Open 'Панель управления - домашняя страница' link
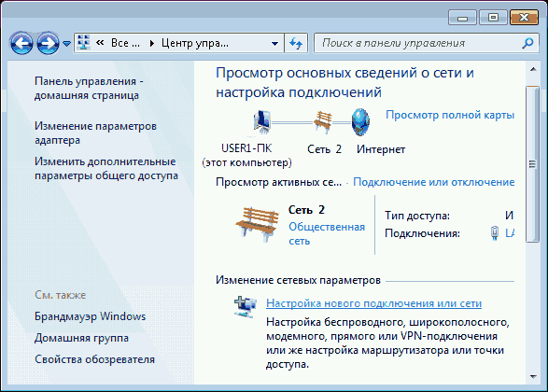 [89, 88]
